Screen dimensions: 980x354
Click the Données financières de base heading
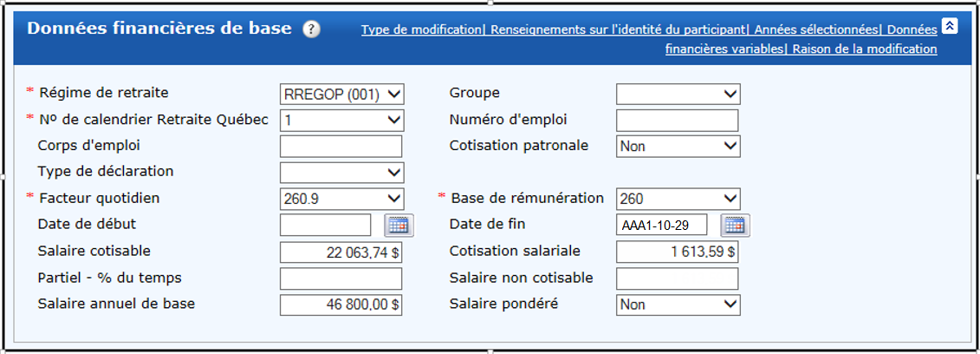[159, 29]
